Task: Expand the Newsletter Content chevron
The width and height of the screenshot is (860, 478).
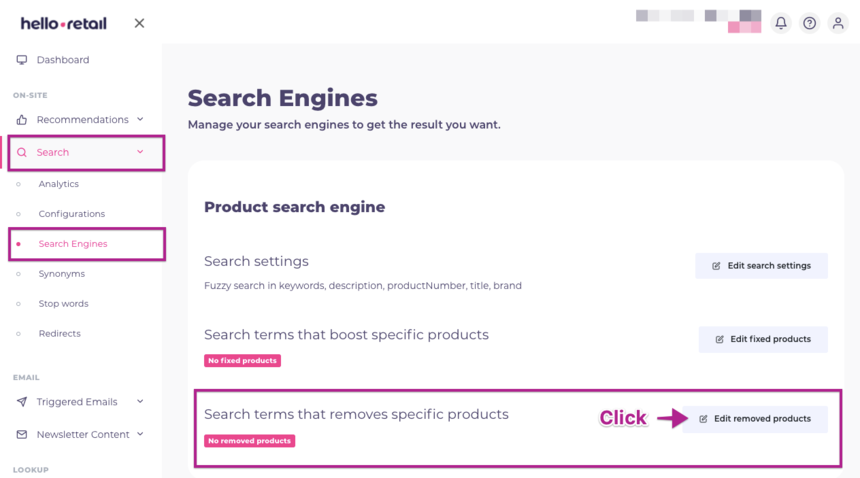Action: click(140, 434)
